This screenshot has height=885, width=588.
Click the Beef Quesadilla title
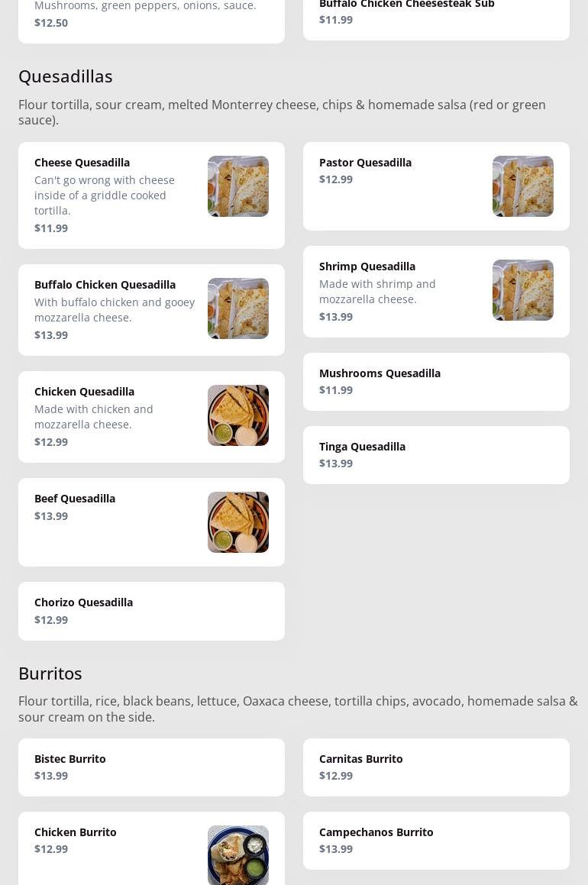coord(75,499)
